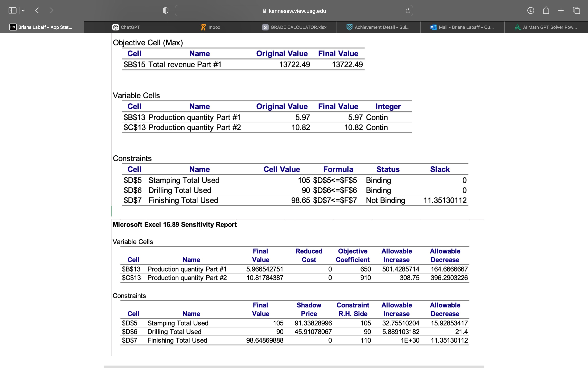Image resolution: width=588 pixels, height=368 pixels.
Task: Click formula '$D$6<=$F$6'
Action: point(335,190)
